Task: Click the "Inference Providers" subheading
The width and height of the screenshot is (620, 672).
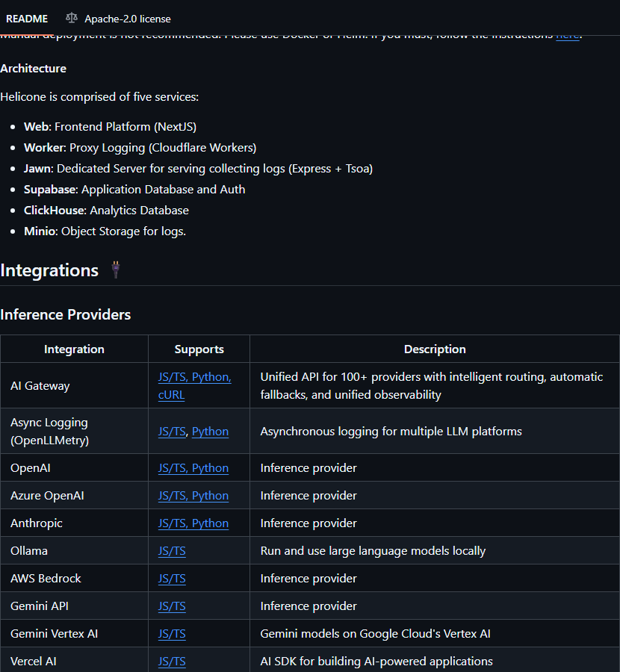Action: [66, 314]
